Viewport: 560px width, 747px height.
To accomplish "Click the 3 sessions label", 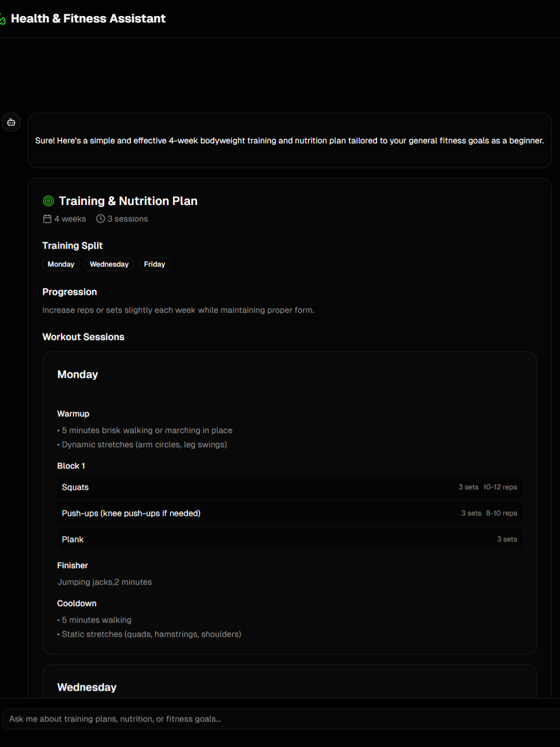I will [x=128, y=219].
